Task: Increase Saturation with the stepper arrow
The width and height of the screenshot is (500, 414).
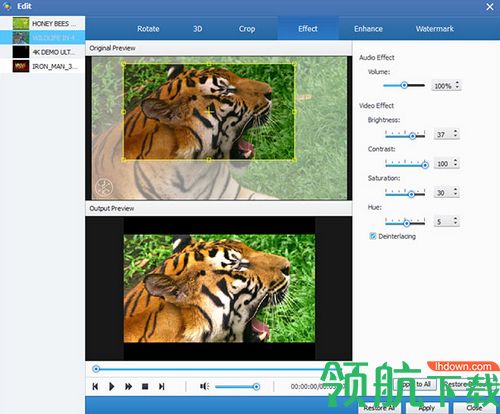Action: coord(456,189)
